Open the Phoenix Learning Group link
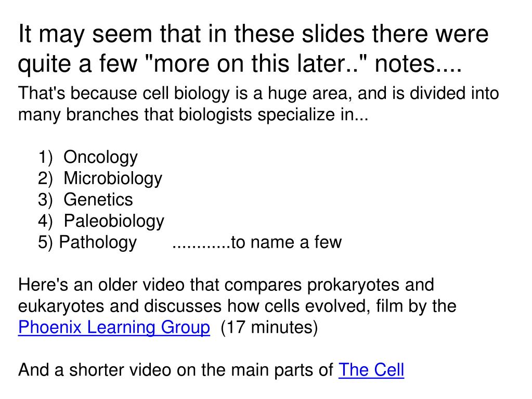Image resolution: width=532 pixels, height=399 pixels. point(114,327)
